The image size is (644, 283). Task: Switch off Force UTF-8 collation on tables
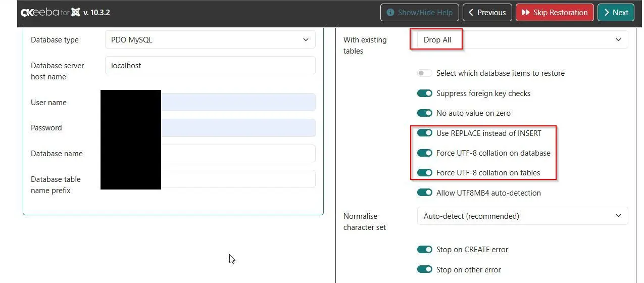425,173
